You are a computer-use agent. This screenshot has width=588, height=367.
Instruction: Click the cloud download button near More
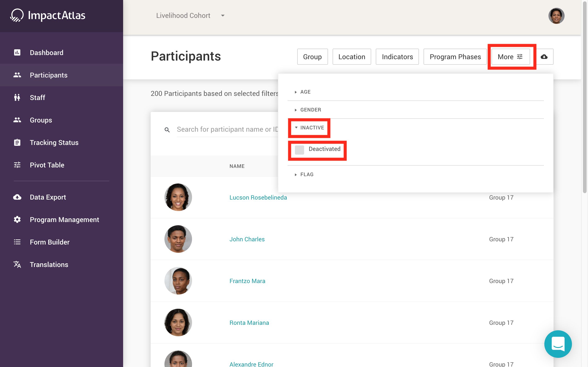pos(544,57)
